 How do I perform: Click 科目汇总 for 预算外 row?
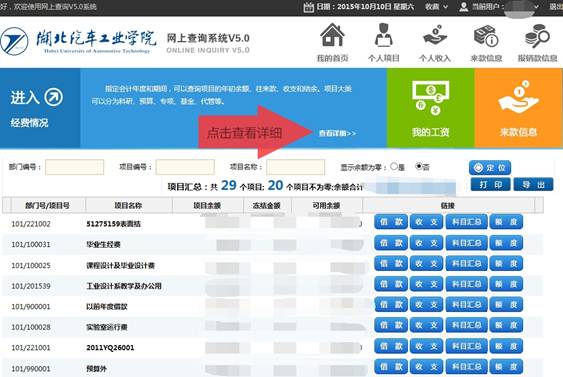[466, 367]
